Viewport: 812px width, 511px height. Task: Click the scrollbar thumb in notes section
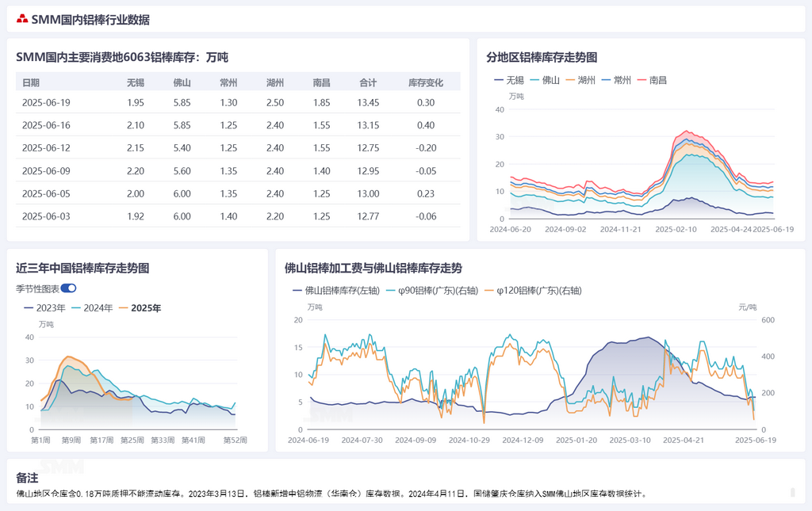(x=792, y=492)
